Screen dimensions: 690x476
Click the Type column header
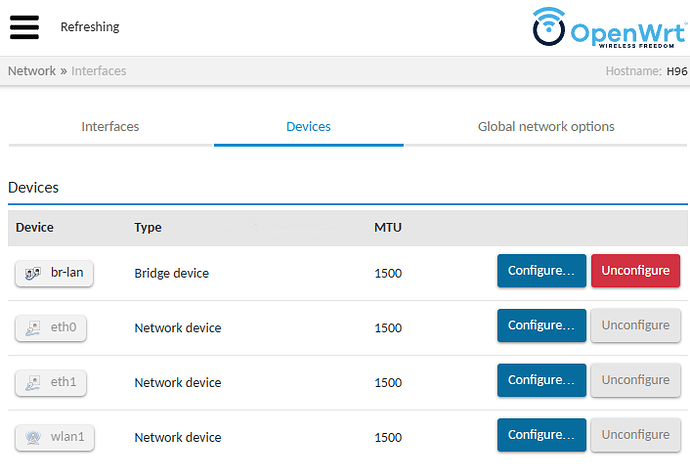tap(148, 227)
